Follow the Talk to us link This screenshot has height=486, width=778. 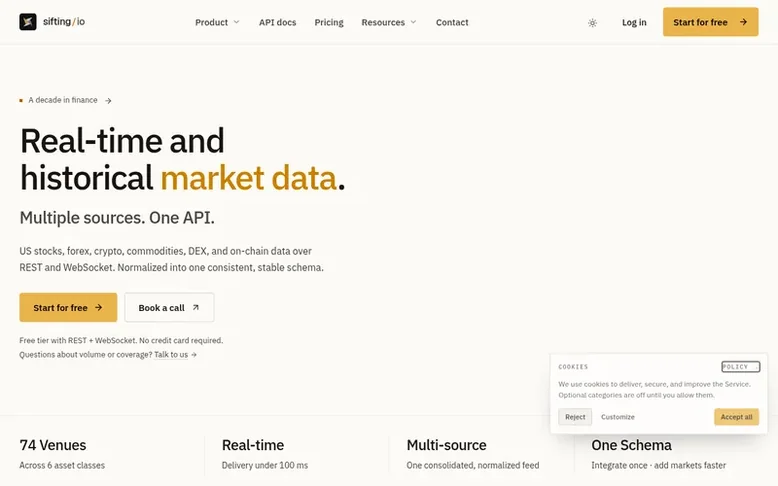coord(175,354)
